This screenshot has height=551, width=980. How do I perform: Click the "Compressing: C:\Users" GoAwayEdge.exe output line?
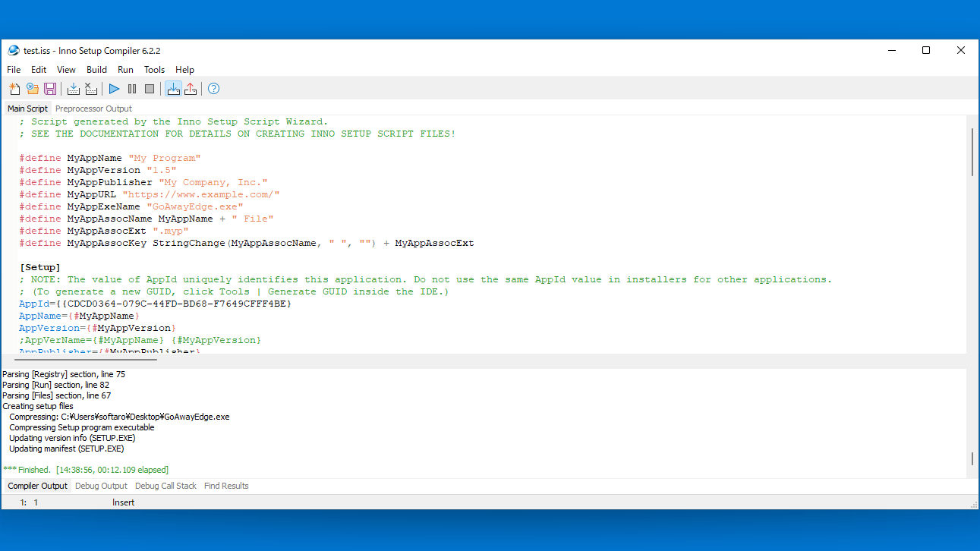119,417
